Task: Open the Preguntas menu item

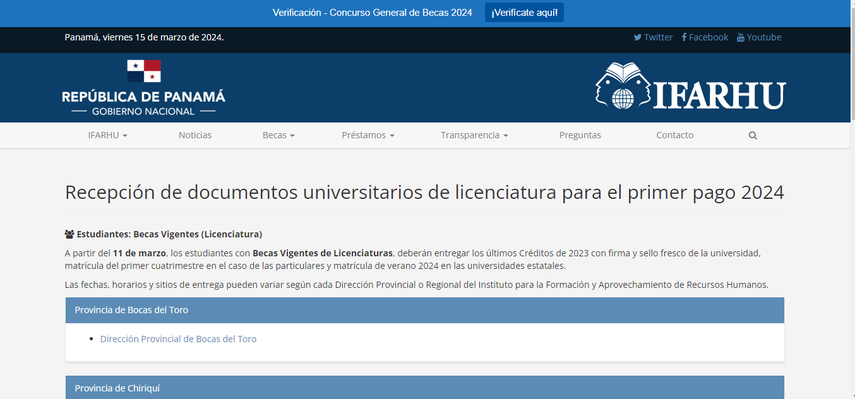Action: coord(580,135)
